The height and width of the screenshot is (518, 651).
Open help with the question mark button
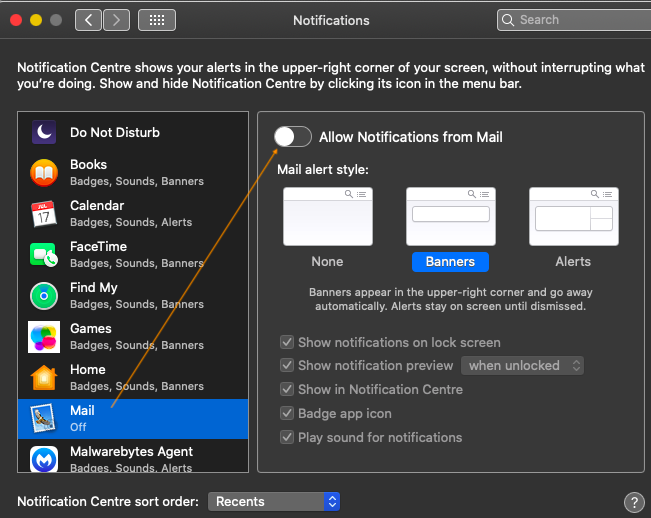click(x=634, y=502)
